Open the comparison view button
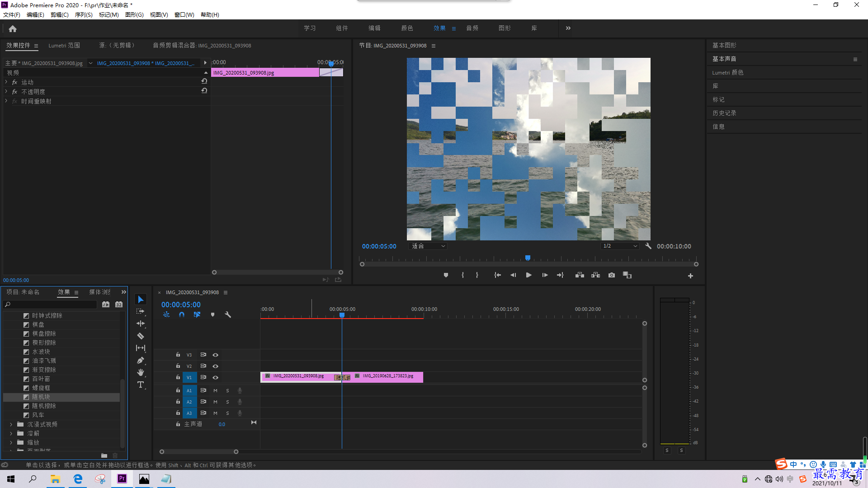This screenshot has width=868, height=488. (627, 275)
